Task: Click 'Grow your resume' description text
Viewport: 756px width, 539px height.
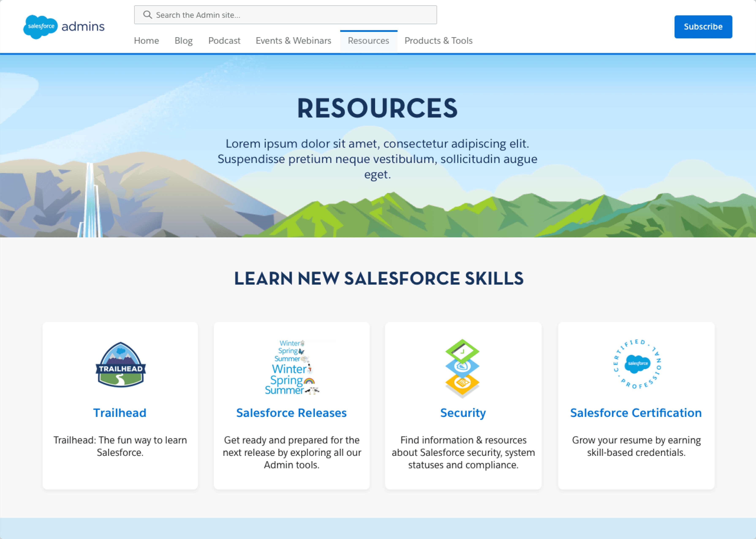Action: click(636, 446)
